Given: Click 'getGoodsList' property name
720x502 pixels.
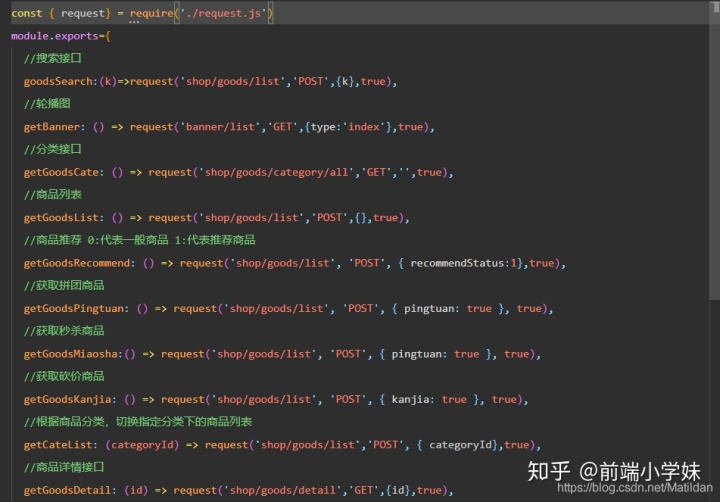Looking at the screenshot, I should coord(62,218).
